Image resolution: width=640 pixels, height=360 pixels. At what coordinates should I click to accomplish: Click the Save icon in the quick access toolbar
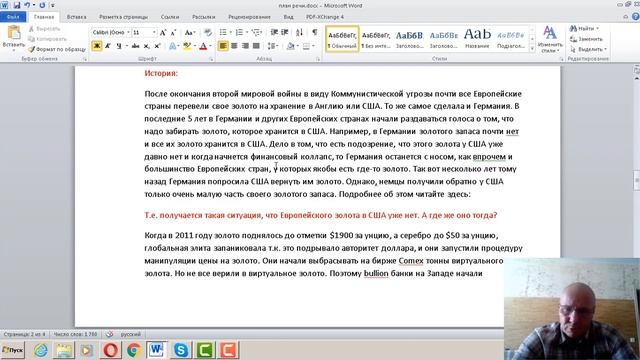[x=17, y=5]
